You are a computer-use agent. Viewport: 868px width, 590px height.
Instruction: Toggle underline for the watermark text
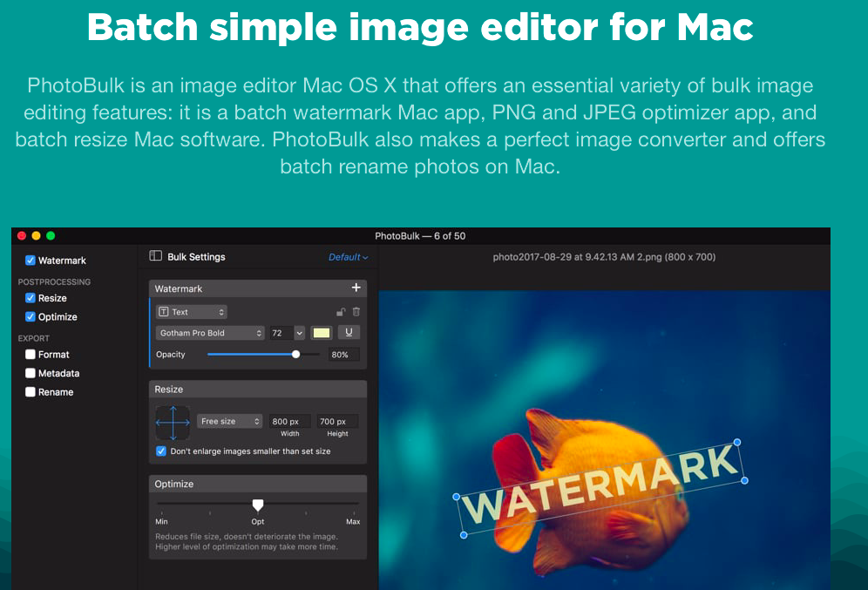click(x=349, y=332)
